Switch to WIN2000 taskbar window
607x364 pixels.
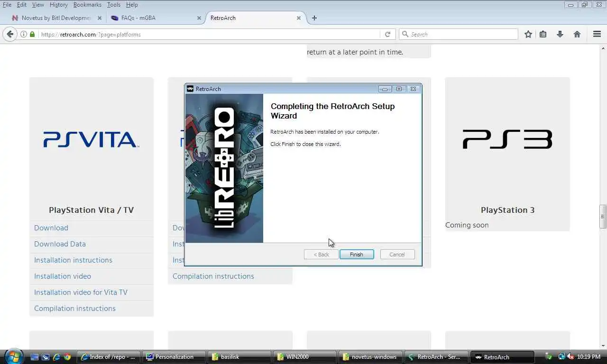306,357
